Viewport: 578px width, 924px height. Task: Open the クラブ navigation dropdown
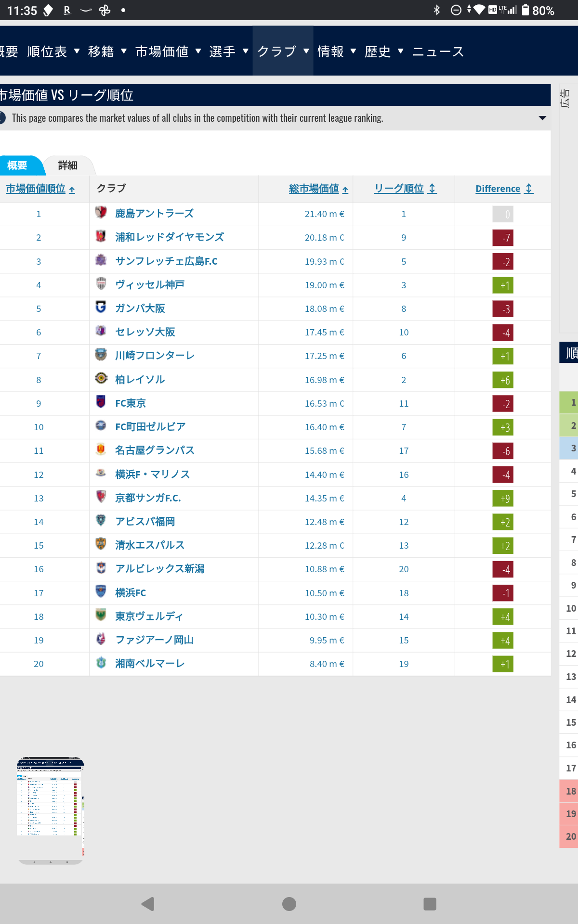point(283,51)
